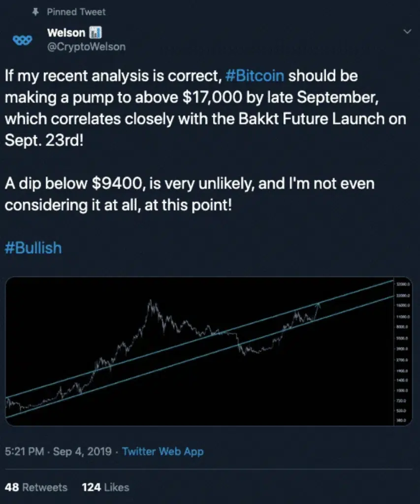Click the @CryptoWelson handle

click(86, 47)
